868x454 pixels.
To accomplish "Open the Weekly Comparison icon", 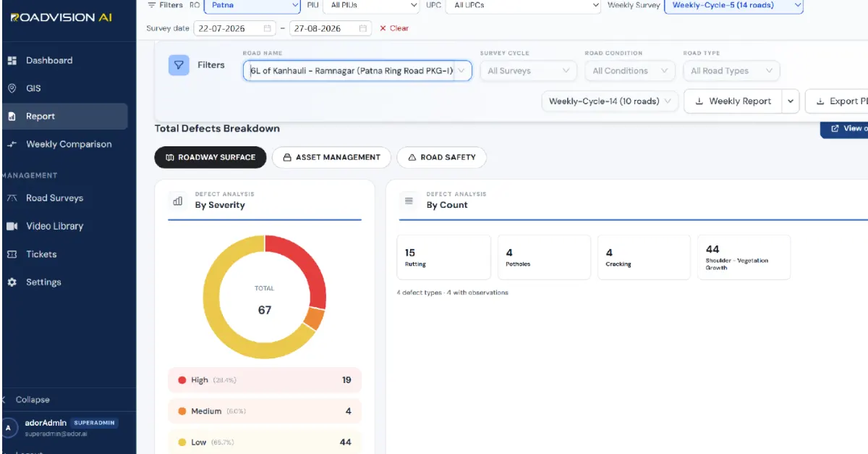I will (x=12, y=144).
